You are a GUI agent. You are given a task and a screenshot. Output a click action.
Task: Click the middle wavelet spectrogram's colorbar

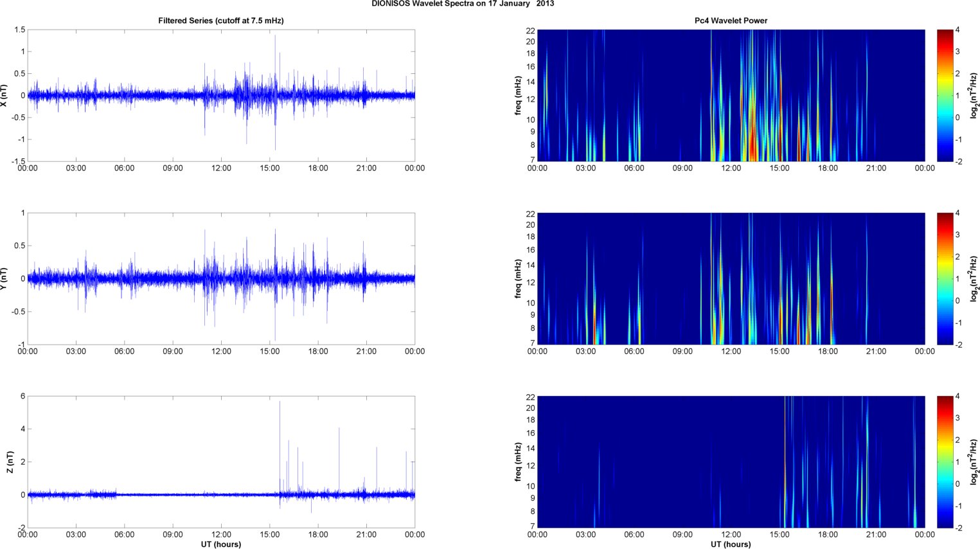click(x=944, y=278)
